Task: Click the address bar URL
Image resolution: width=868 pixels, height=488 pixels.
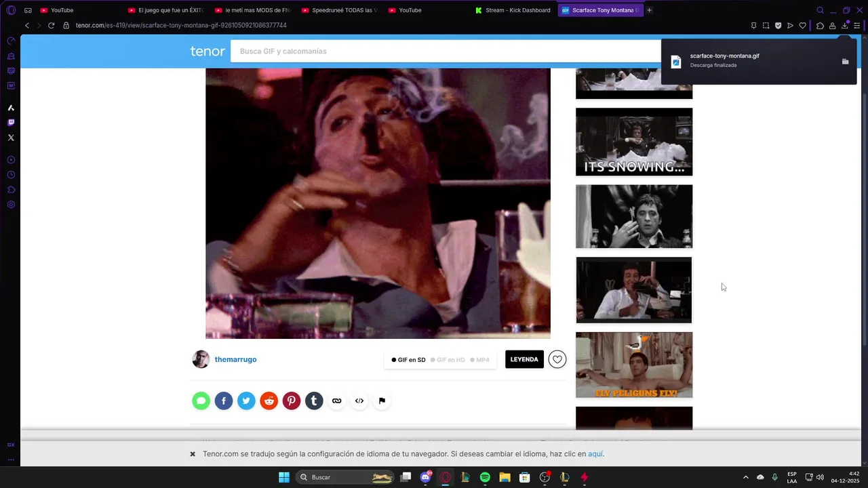Action: pos(181,25)
